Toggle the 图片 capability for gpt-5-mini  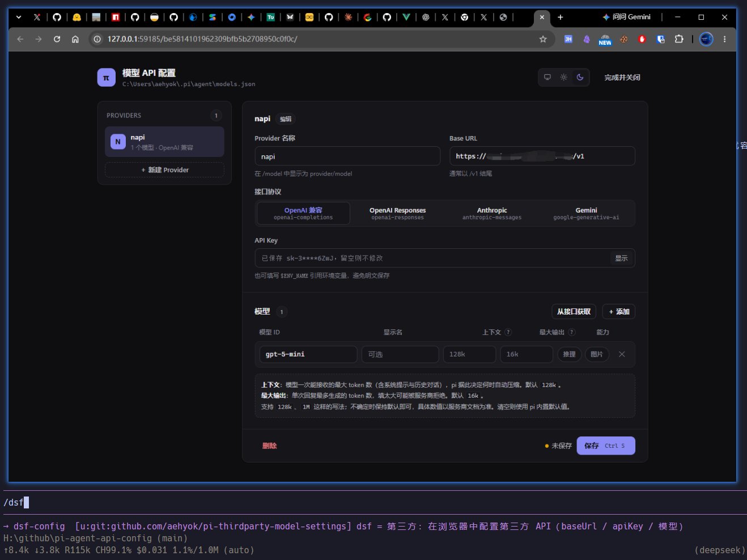tap(597, 354)
